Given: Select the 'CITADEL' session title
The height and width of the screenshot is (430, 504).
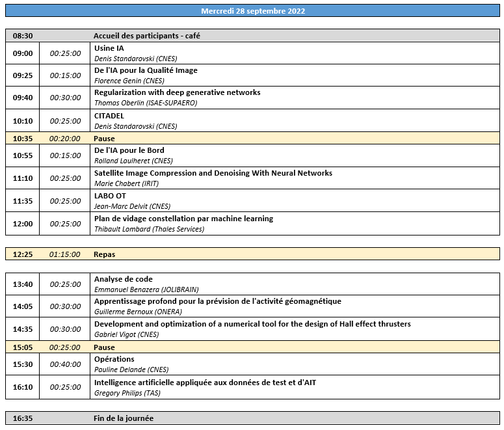Looking at the screenshot, I should point(109,116).
